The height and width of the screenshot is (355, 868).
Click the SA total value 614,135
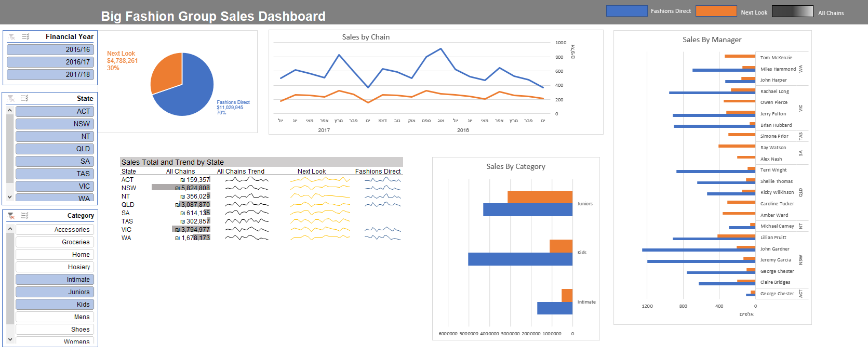195,213
